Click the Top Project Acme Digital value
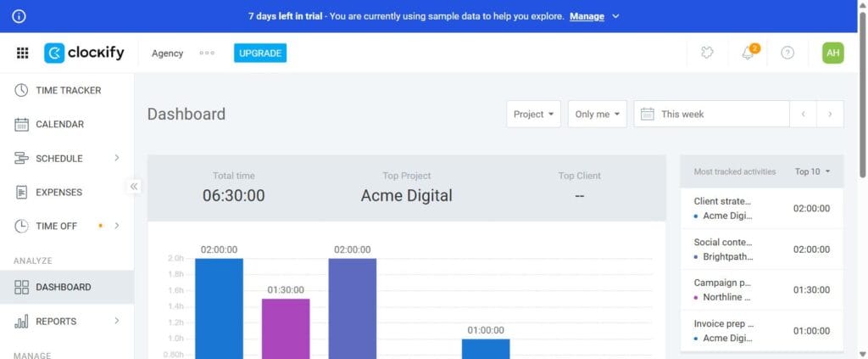 pyautogui.click(x=406, y=195)
